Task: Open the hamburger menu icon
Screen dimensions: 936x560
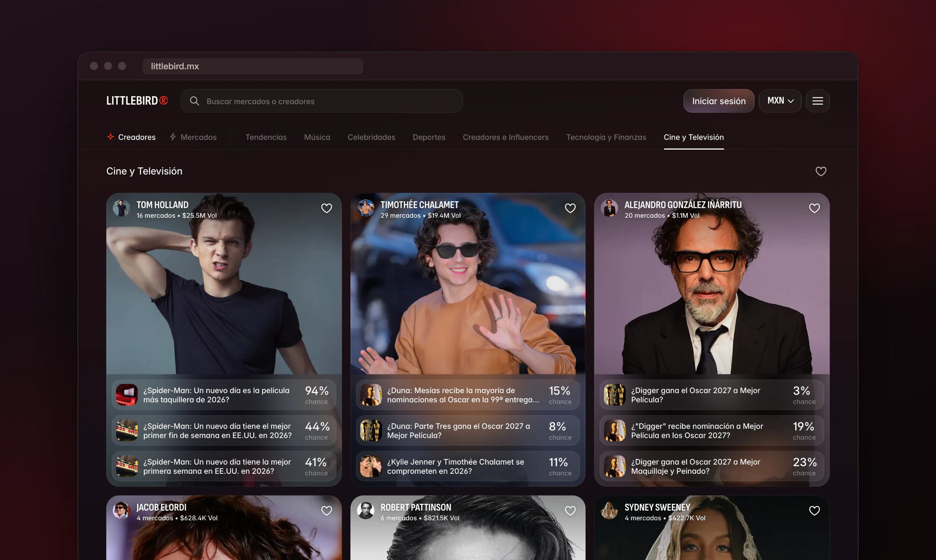Action: point(817,101)
